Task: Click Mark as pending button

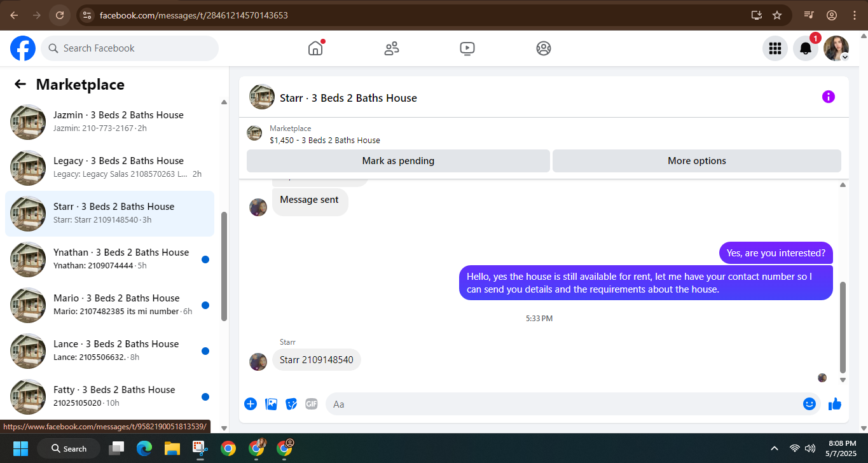Action: tap(398, 161)
